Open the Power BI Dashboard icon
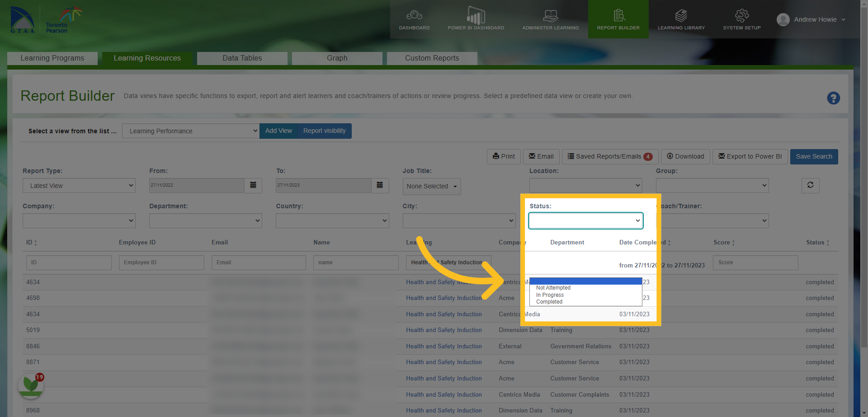The image size is (868, 417). pyautogui.click(x=476, y=15)
